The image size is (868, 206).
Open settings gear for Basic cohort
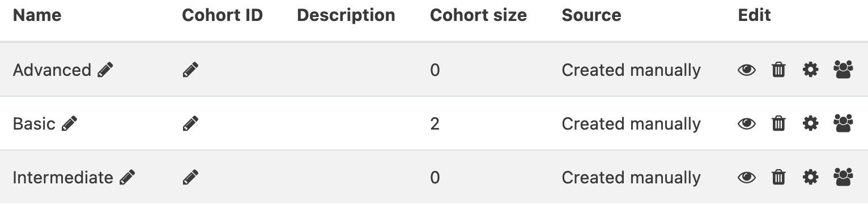(x=811, y=124)
